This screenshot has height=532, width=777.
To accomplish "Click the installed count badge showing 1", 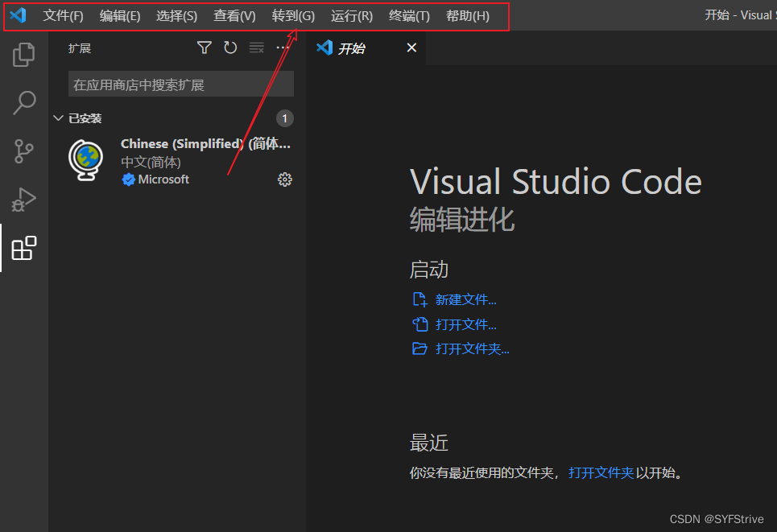I will (284, 118).
